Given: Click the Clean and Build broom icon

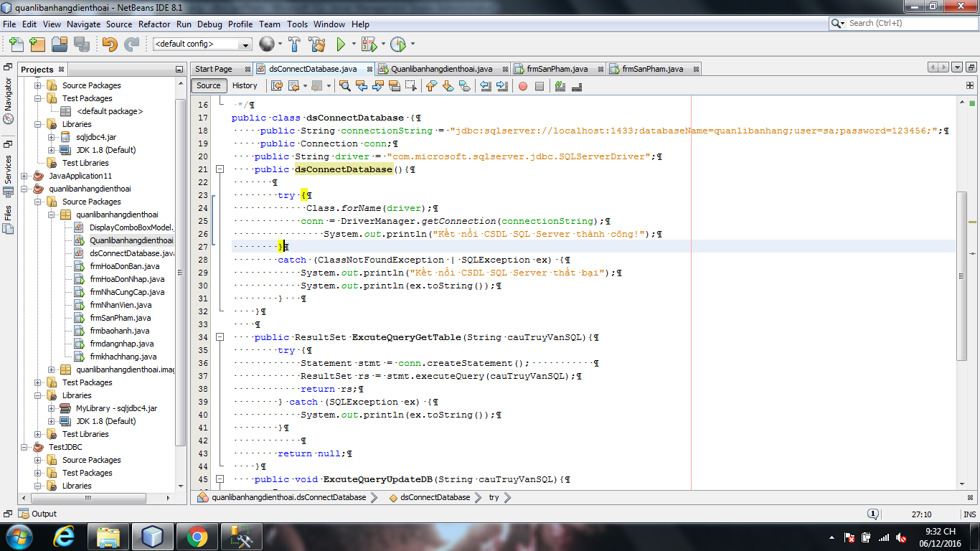Looking at the screenshot, I should (316, 44).
